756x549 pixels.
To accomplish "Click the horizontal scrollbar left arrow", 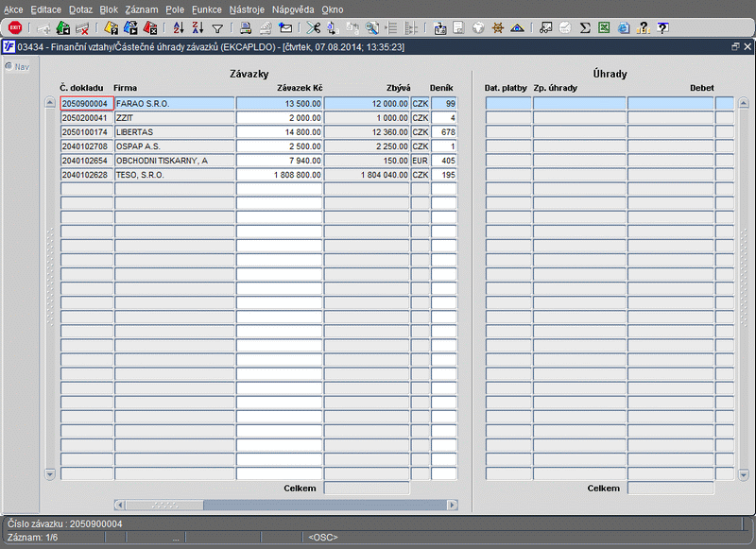I will tap(120, 505).
